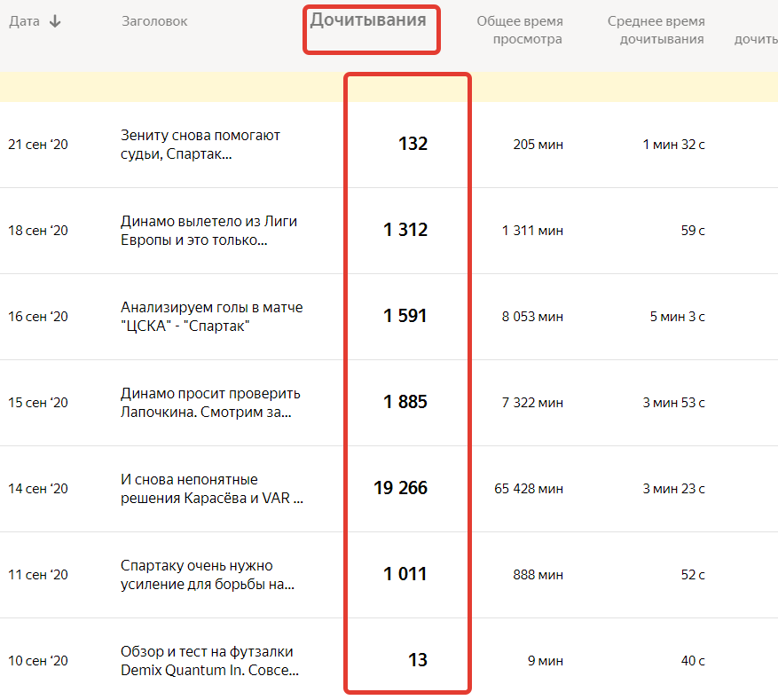Open article Динамо вылетело из Лиги Европы

coord(208,231)
